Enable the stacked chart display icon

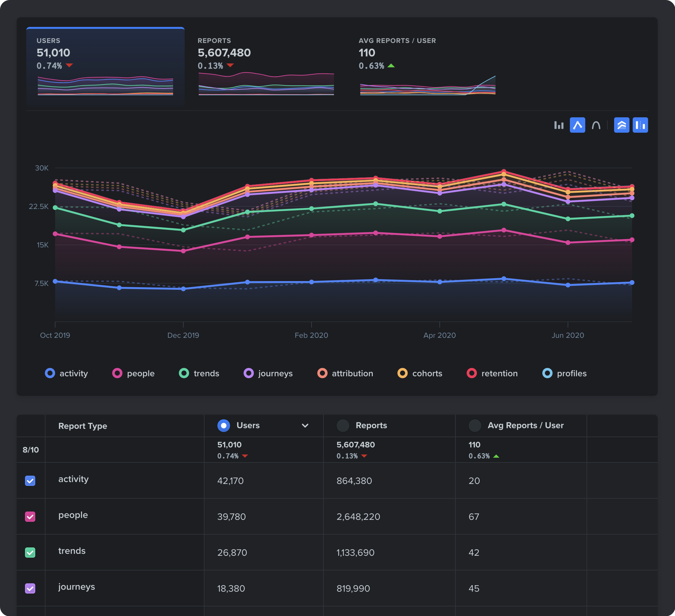[621, 125]
